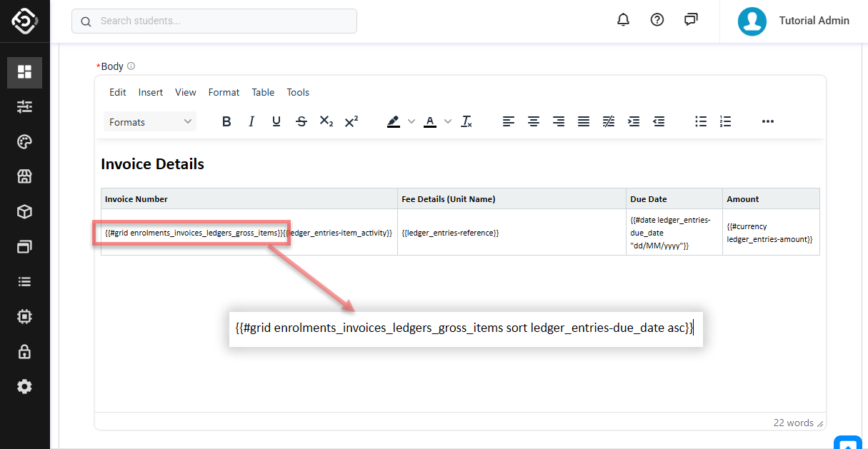
Task: Toggle bold formatting in editor toolbar
Action: point(226,122)
